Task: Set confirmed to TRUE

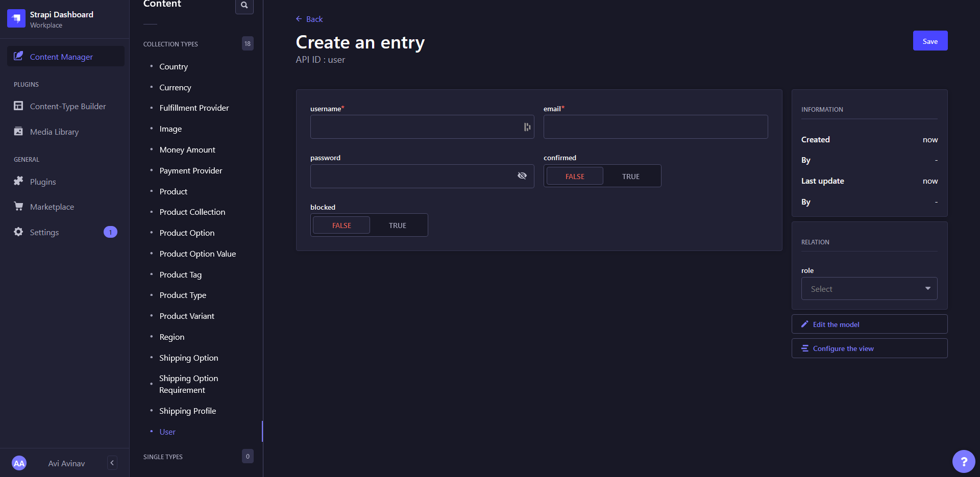Action: tap(631, 175)
